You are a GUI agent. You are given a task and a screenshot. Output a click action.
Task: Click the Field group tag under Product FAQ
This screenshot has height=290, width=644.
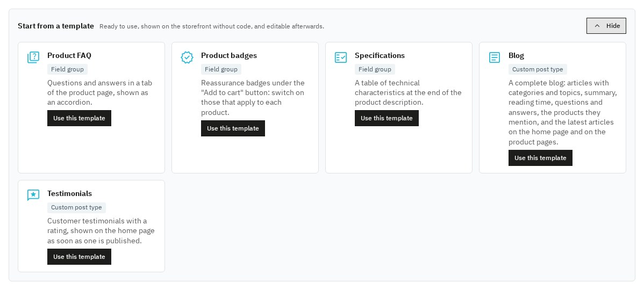point(67,69)
